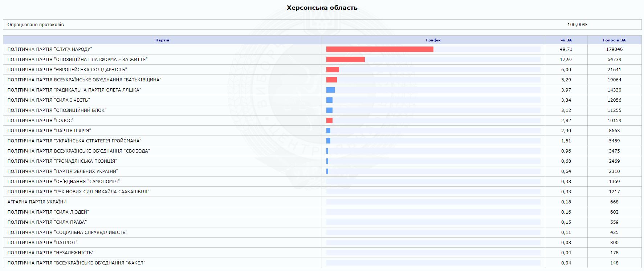Image resolution: width=644 pixels, height=271 pixels.
Task: Click the red bar for 'ГОЛОС'
Action: coord(329,121)
